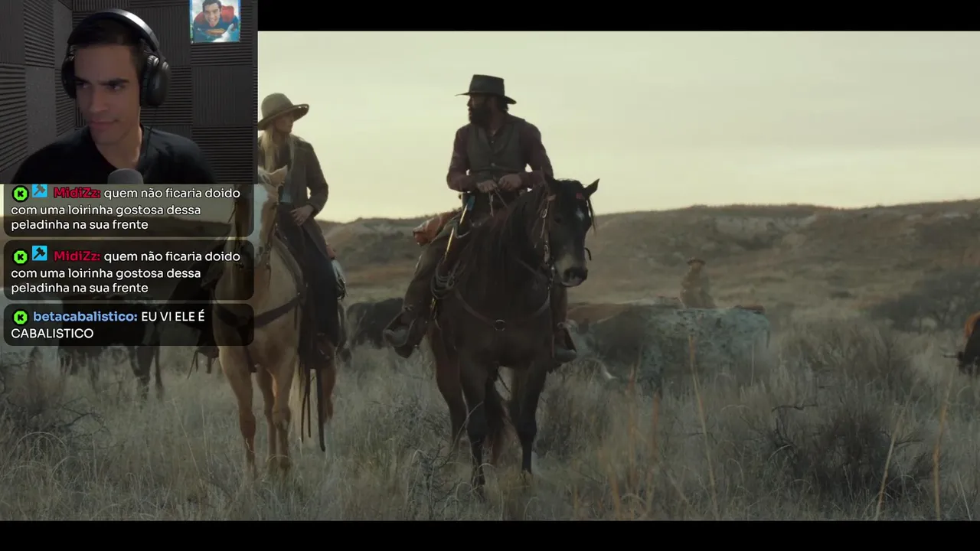Click the streamer's webcam feed

click(129, 92)
